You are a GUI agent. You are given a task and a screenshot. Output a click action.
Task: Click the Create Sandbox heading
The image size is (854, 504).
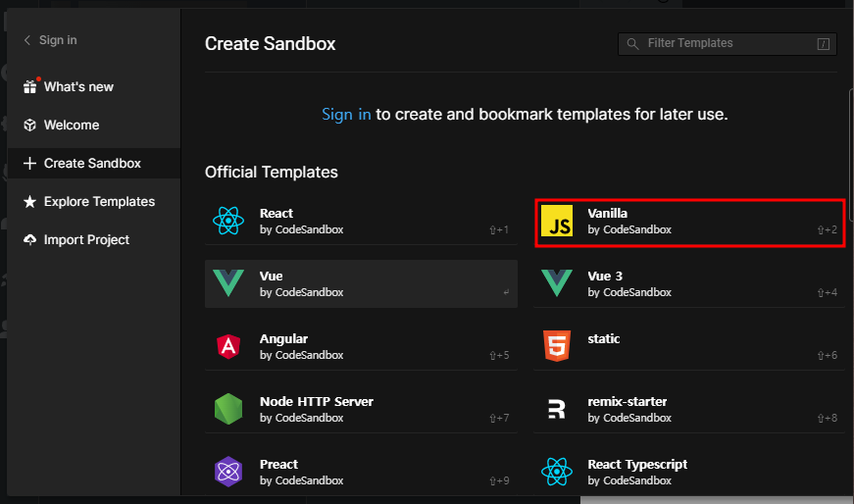click(271, 43)
